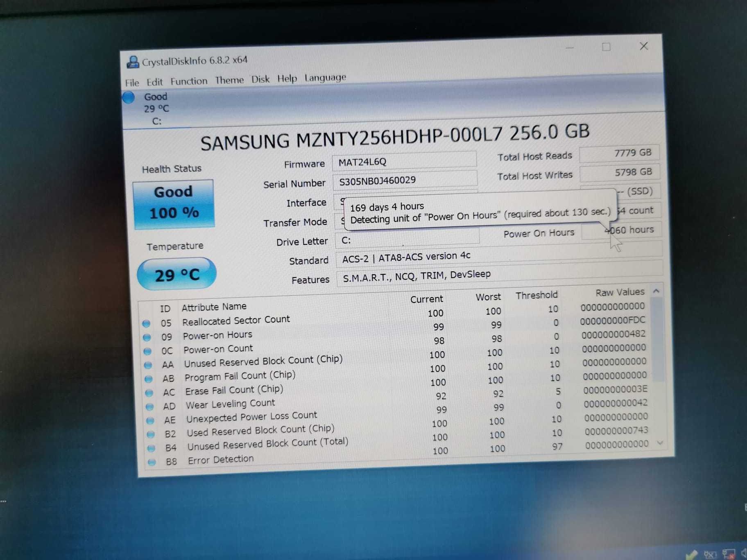Select the Reallocated Sector Count attribute row
The width and height of the screenshot is (747, 560).
click(x=396, y=314)
